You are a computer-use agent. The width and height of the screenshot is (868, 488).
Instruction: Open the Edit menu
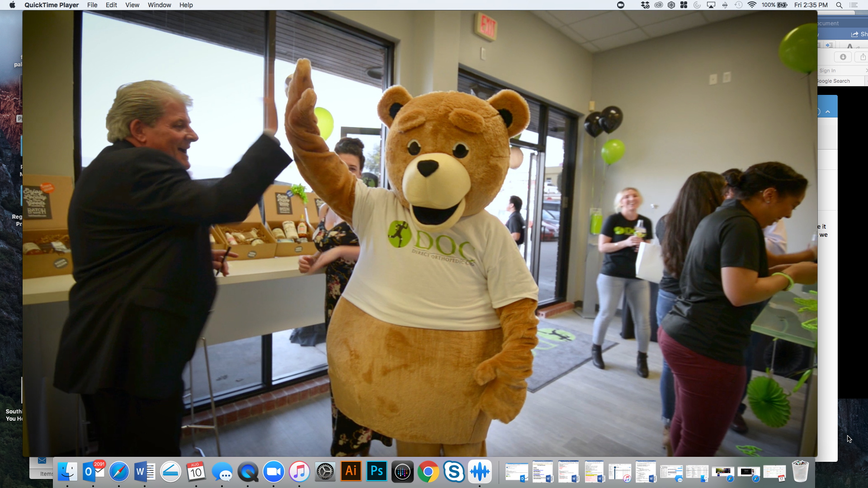[111, 5]
